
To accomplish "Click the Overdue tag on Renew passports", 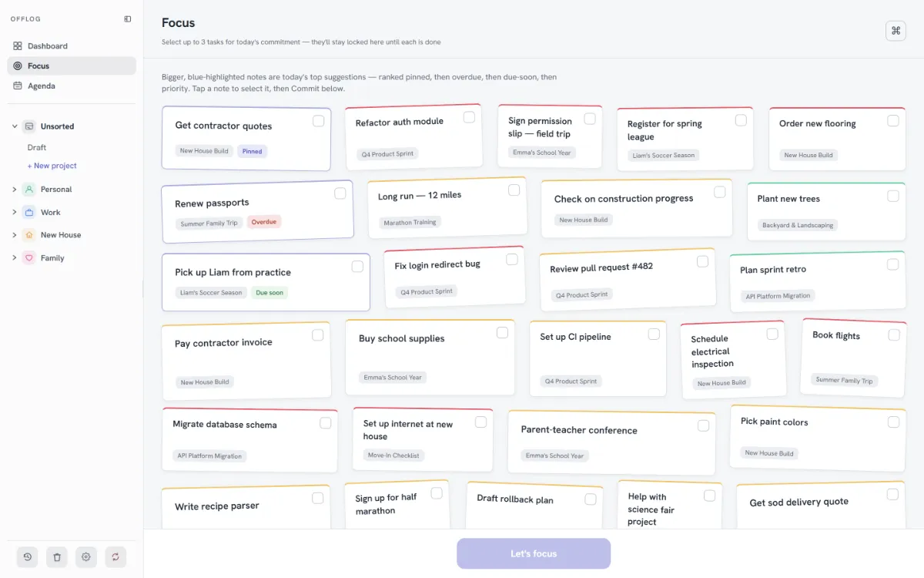I will pos(264,222).
